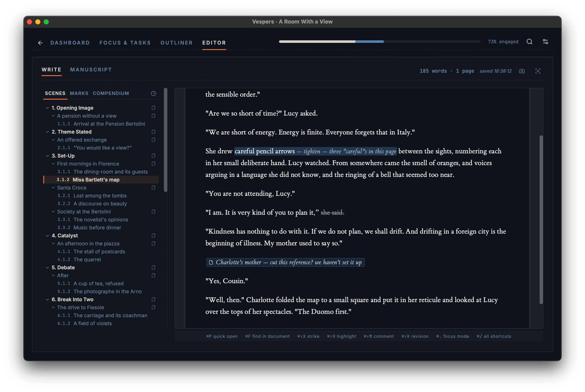The height and width of the screenshot is (392, 585).
Task: Click find in document shortcut
Action: [x=267, y=336]
